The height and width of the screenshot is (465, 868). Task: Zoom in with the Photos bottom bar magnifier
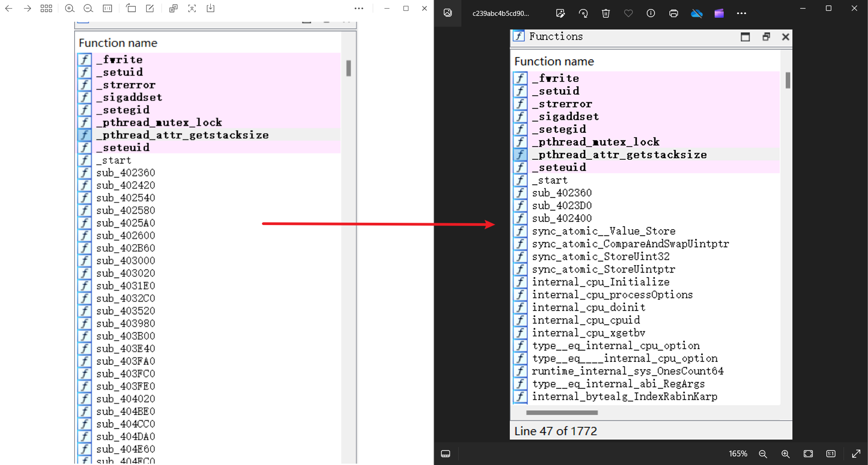[786, 454]
